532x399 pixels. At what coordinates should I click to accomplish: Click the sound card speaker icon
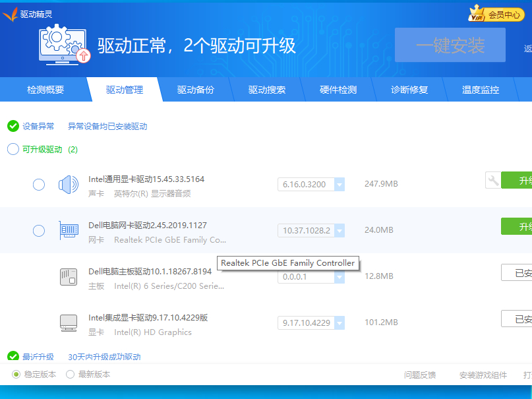coord(68,185)
